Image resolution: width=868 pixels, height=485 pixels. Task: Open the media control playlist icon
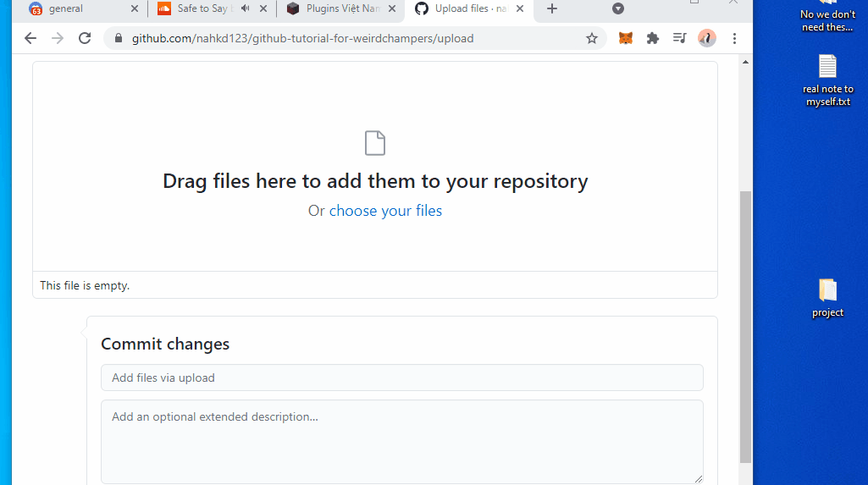pos(679,38)
